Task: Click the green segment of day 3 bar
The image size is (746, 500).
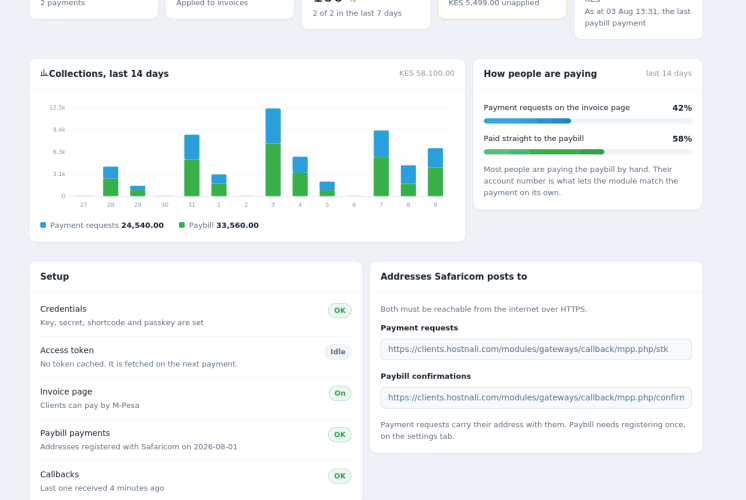Action: point(273,170)
